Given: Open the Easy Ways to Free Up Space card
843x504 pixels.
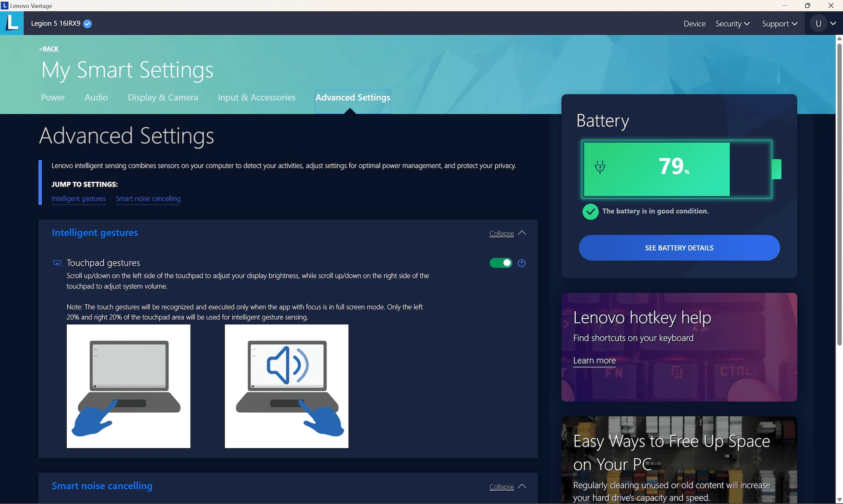Looking at the screenshot, I should point(679,460).
